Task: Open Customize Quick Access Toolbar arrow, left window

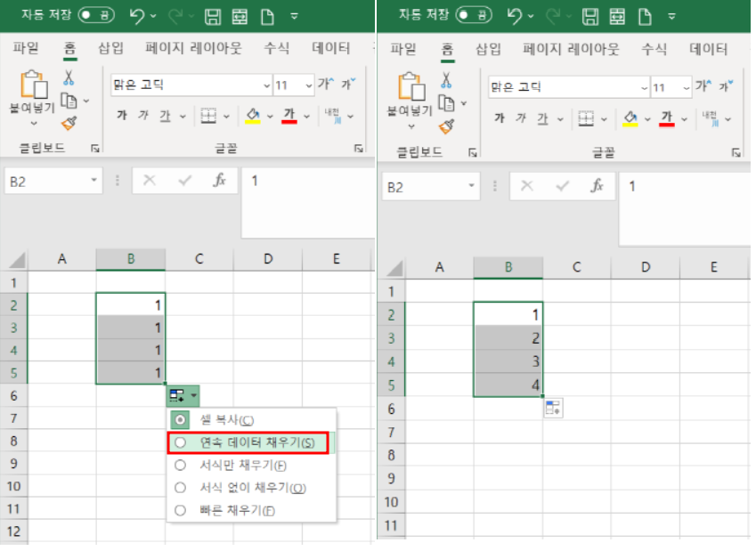Action: click(x=294, y=16)
